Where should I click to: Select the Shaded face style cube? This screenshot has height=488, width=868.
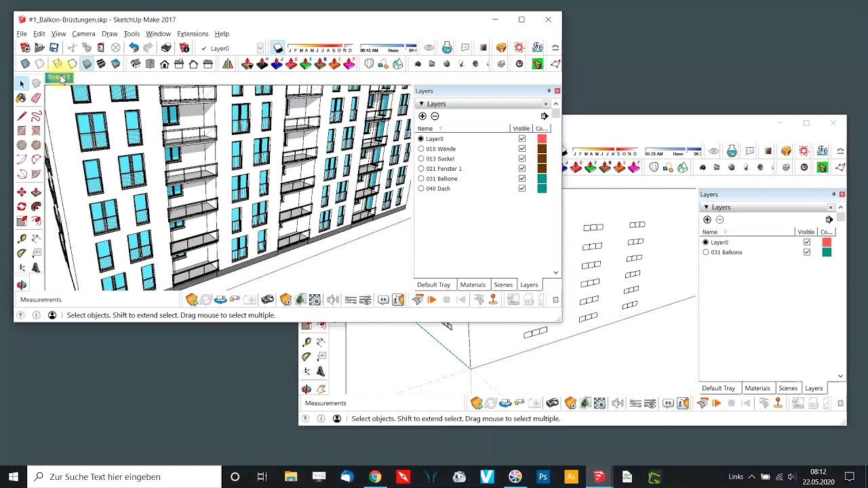87,64
